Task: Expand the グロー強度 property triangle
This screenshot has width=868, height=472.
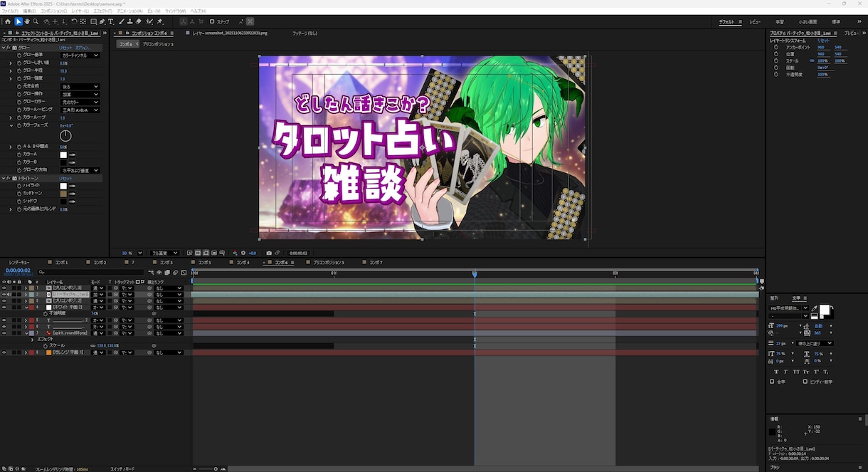Action: coord(11,78)
